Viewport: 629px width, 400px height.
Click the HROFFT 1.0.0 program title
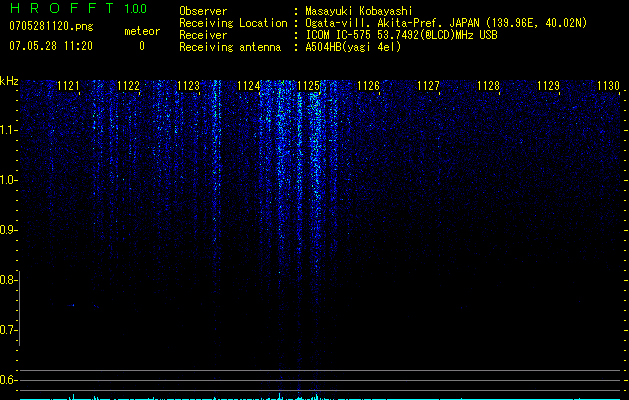(x=78, y=8)
